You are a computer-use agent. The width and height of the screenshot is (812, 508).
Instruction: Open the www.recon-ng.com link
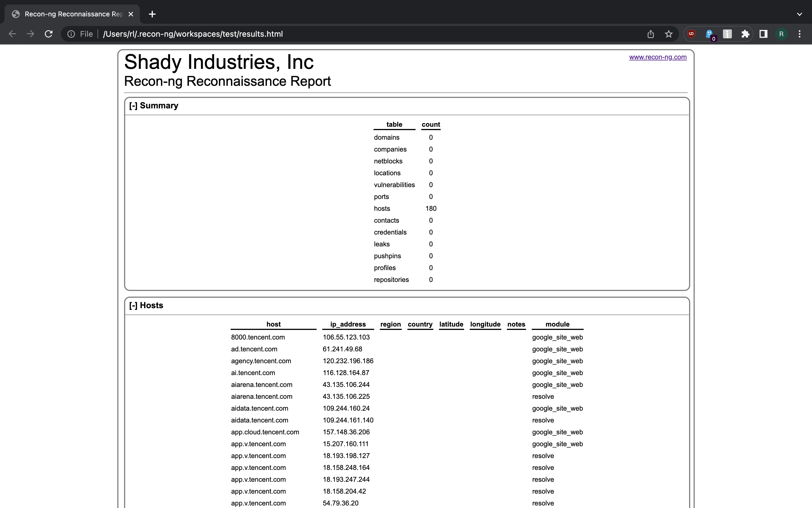coord(658,57)
